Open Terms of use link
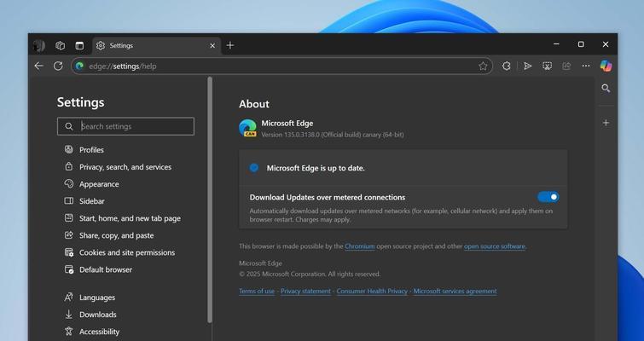The width and height of the screenshot is (644, 341). pos(257,291)
